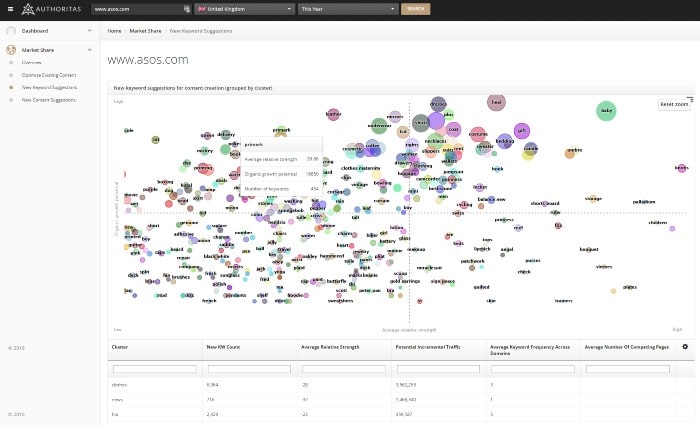Collapse the Market Share sidebar chevron
Screen dimensions: 700x426
pos(90,50)
